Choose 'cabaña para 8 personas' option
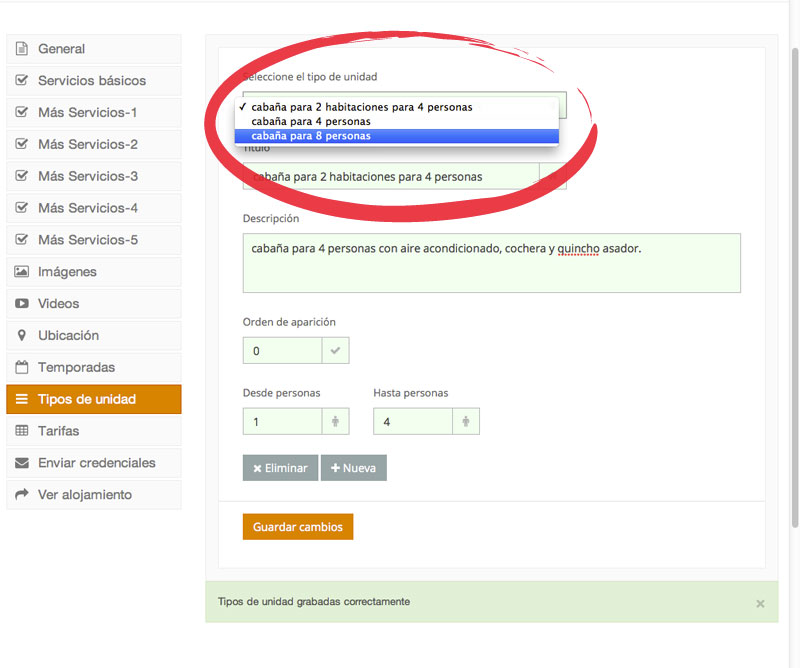 pos(397,136)
